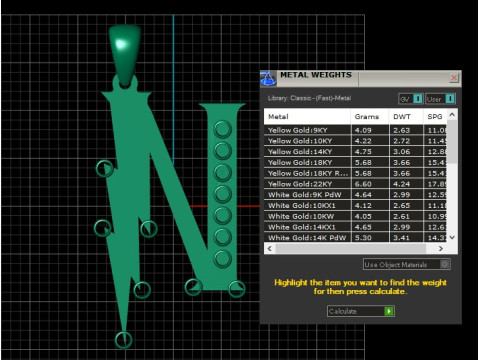Select the Yellow Gold:14KY row
The image size is (480, 360).
coord(355,152)
